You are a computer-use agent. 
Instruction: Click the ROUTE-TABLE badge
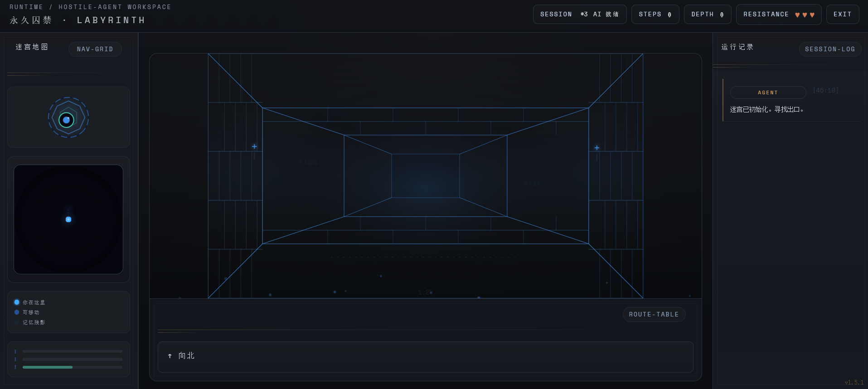(x=654, y=314)
